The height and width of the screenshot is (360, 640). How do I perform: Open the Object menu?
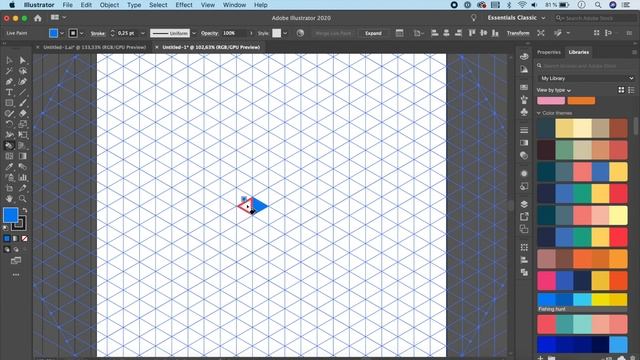coord(109,5)
